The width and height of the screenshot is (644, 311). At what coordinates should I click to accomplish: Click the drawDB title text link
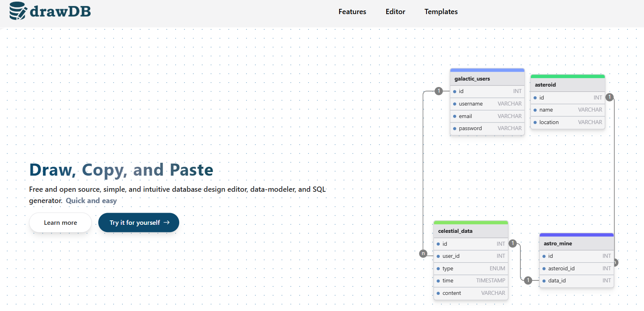tap(60, 11)
